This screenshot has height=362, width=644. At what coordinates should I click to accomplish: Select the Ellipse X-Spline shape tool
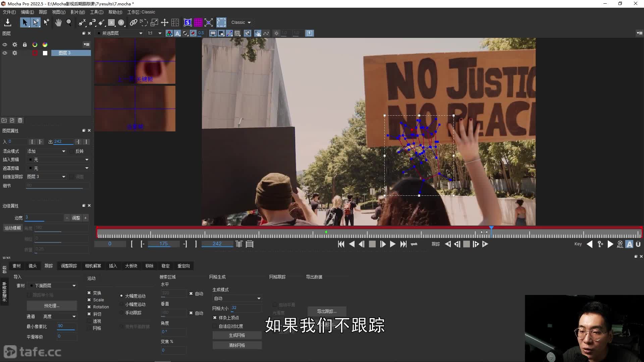click(121, 22)
